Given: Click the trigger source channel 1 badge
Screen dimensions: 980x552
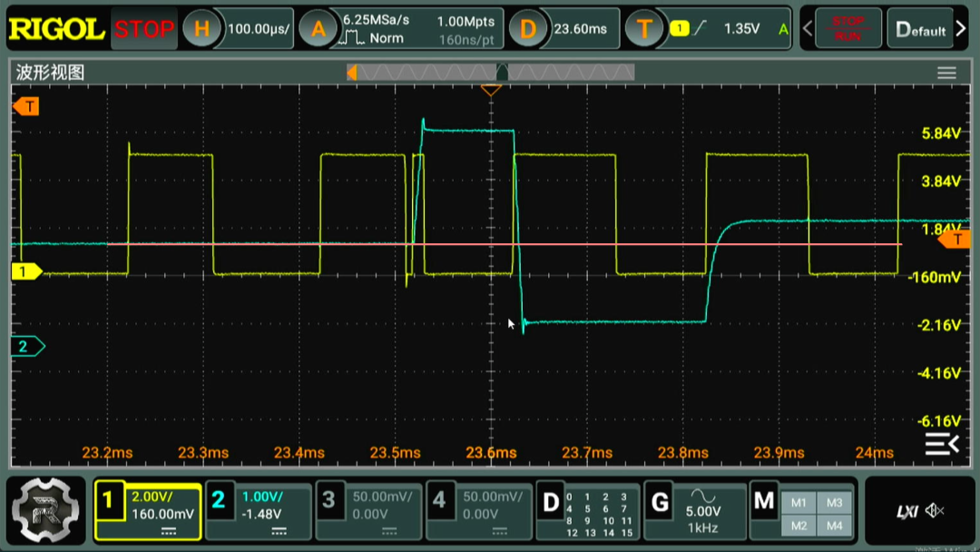Looking at the screenshot, I should [680, 28].
